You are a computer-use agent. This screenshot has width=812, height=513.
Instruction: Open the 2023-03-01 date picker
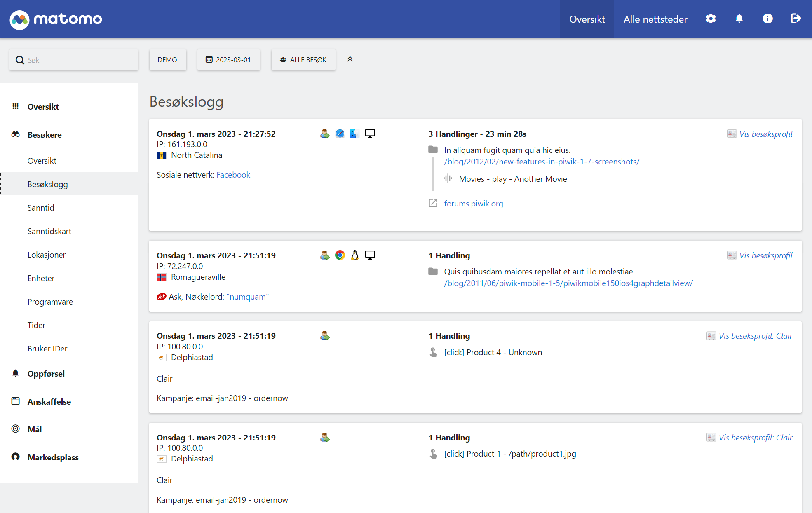(228, 60)
